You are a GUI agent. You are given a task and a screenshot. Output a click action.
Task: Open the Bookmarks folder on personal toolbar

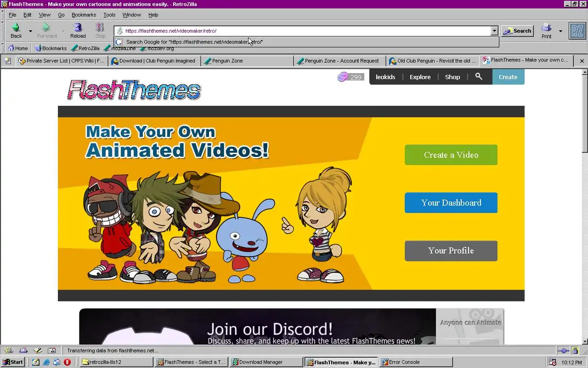51,48
